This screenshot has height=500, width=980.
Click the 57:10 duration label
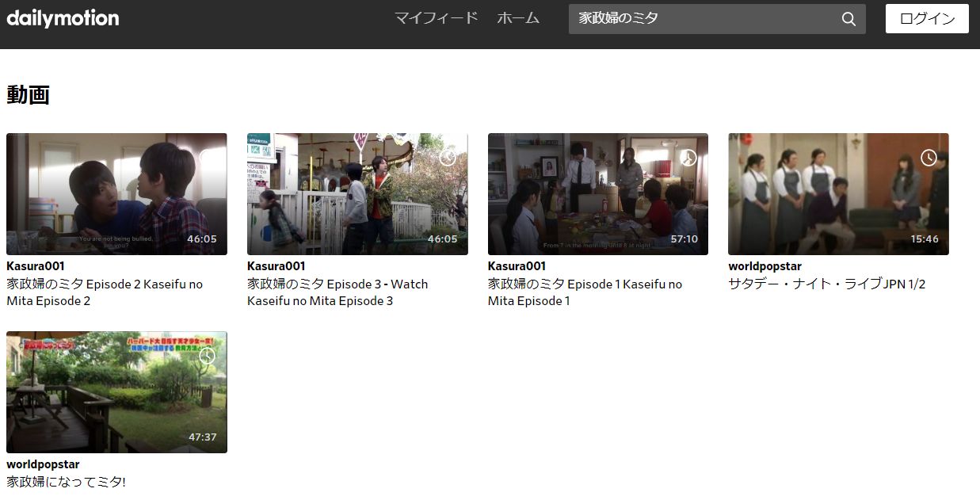(684, 239)
